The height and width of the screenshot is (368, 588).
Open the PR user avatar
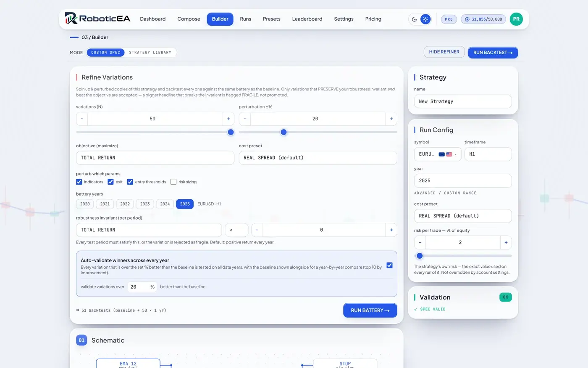pyautogui.click(x=516, y=19)
